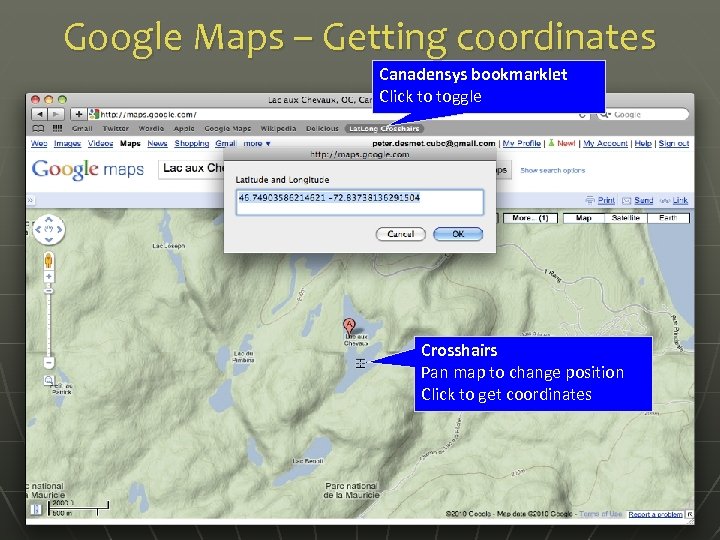The width and height of the screenshot is (720, 540).
Task: Click the Print icon link
Action: pyautogui.click(x=600, y=200)
